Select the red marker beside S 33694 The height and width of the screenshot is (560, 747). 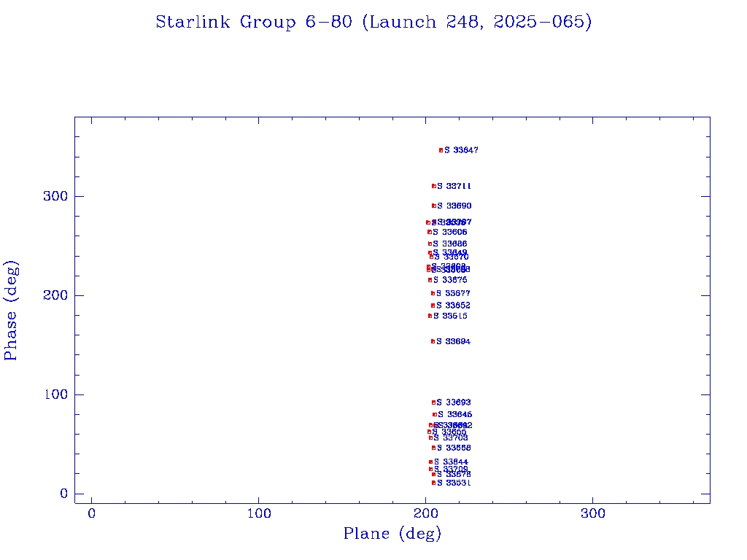click(x=433, y=341)
